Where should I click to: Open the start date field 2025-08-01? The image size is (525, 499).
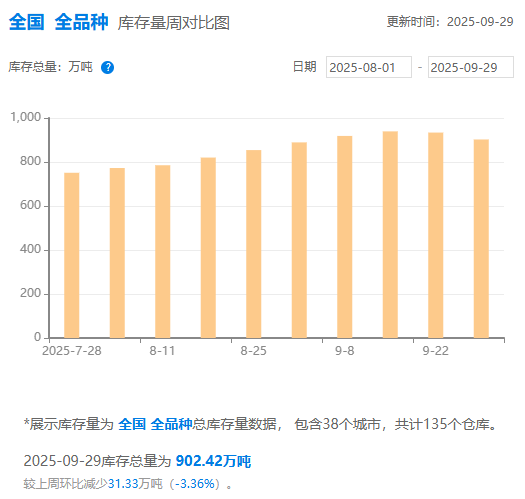tap(369, 67)
